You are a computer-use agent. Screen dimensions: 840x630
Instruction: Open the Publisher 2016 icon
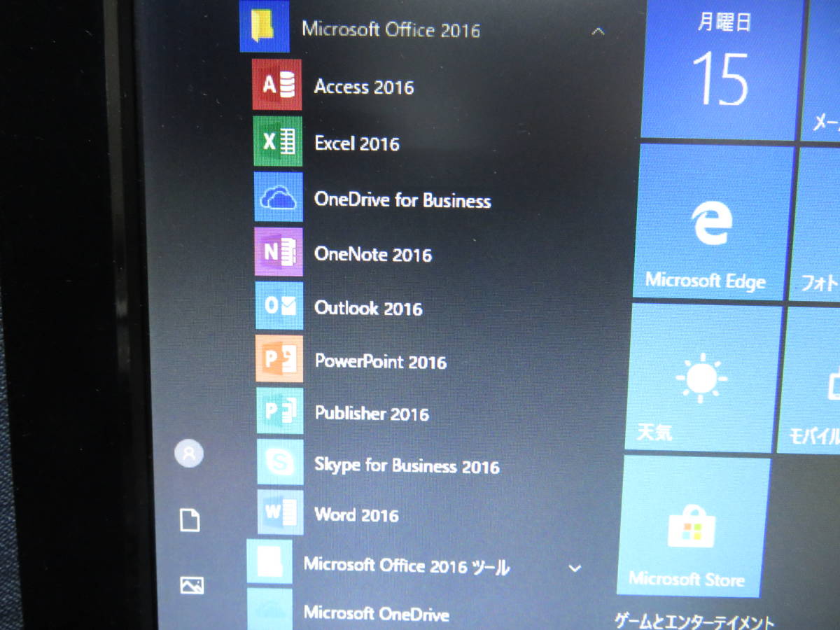280,411
